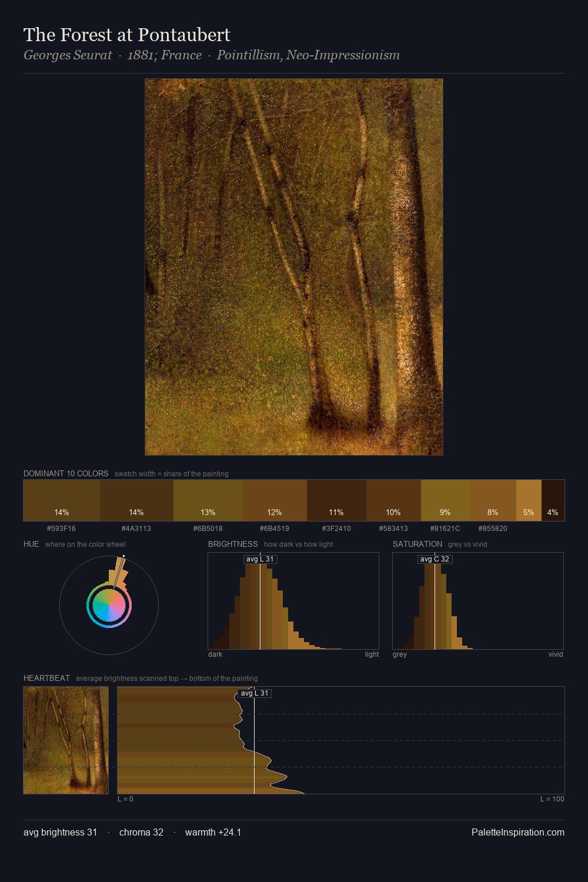Click the 'grey' axis label
588x882 pixels.
pos(400,654)
